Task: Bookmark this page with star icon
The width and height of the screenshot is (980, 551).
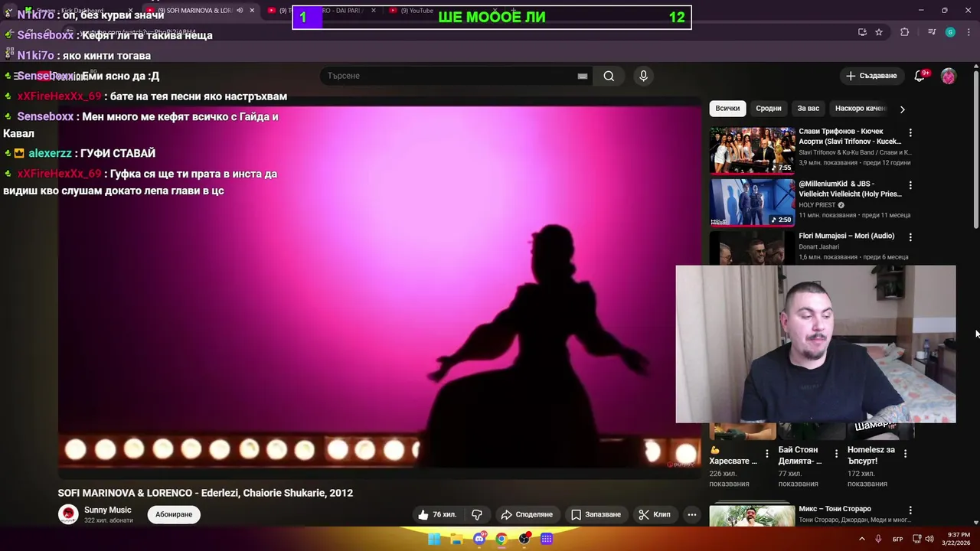Action: 879,32
